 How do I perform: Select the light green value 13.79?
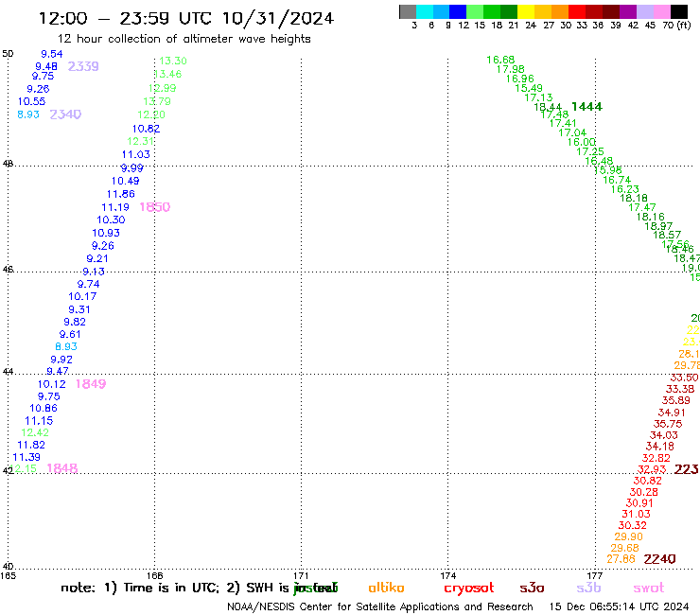(x=157, y=101)
